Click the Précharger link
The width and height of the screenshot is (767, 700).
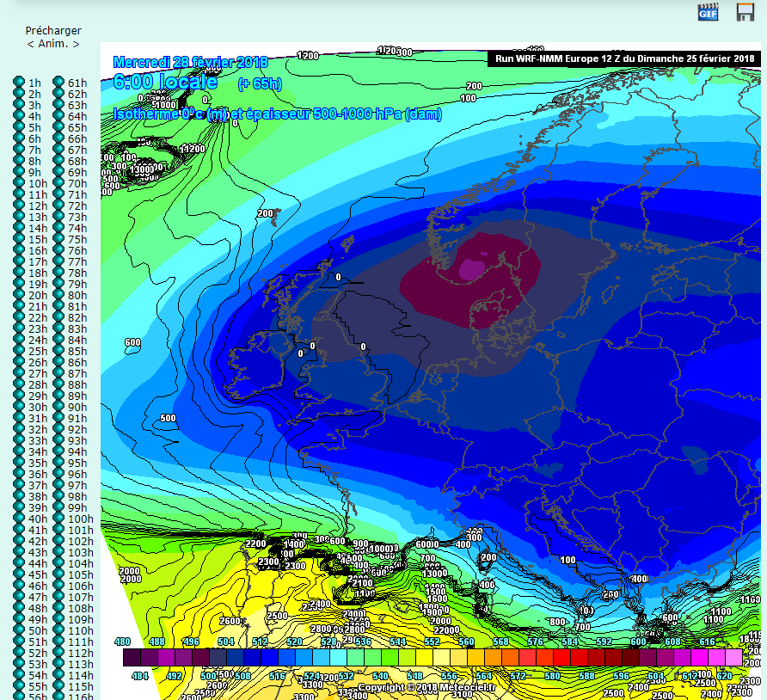tap(53, 31)
